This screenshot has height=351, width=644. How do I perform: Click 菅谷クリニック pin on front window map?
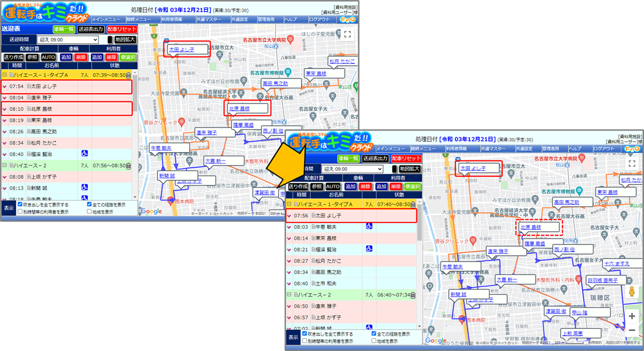point(473,240)
